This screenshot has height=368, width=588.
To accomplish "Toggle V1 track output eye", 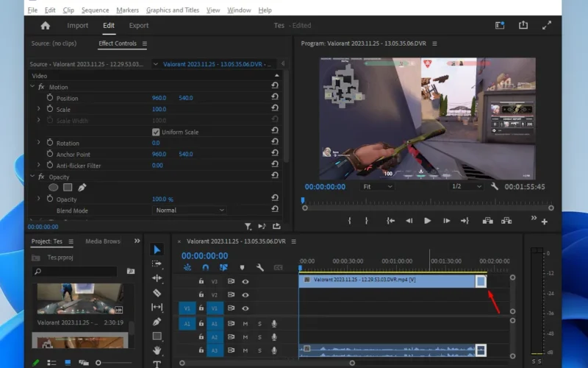I will pyautogui.click(x=245, y=308).
